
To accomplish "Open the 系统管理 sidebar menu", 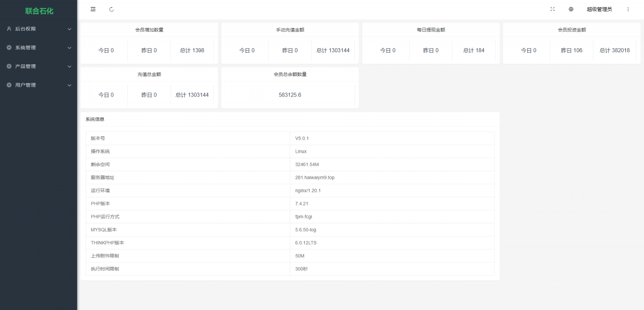I will tap(26, 48).
